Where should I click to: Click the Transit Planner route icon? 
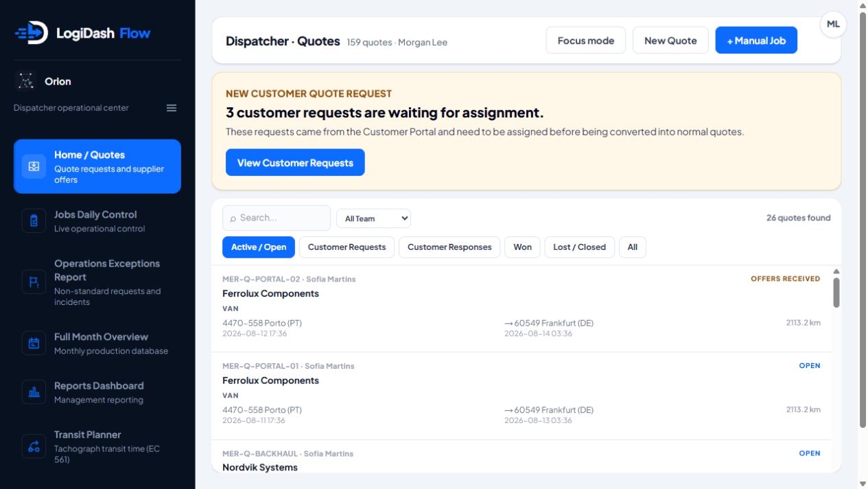(x=34, y=446)
